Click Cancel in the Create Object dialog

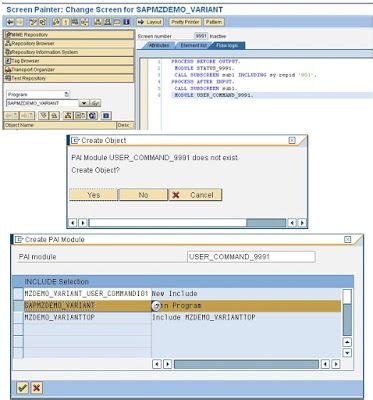click(x=195, y=195)
